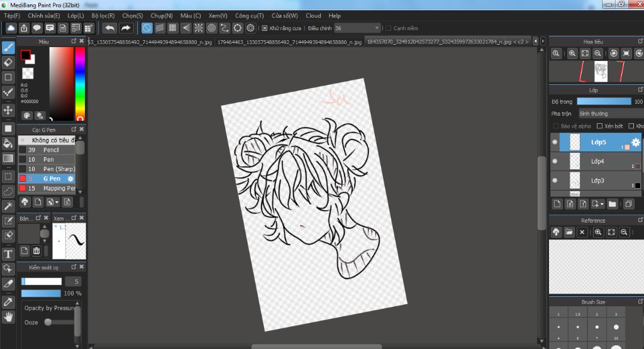Viewport: 644px width, 349px height.
Task: Enable the radial snap guide icon
Action: pos(198,28)
